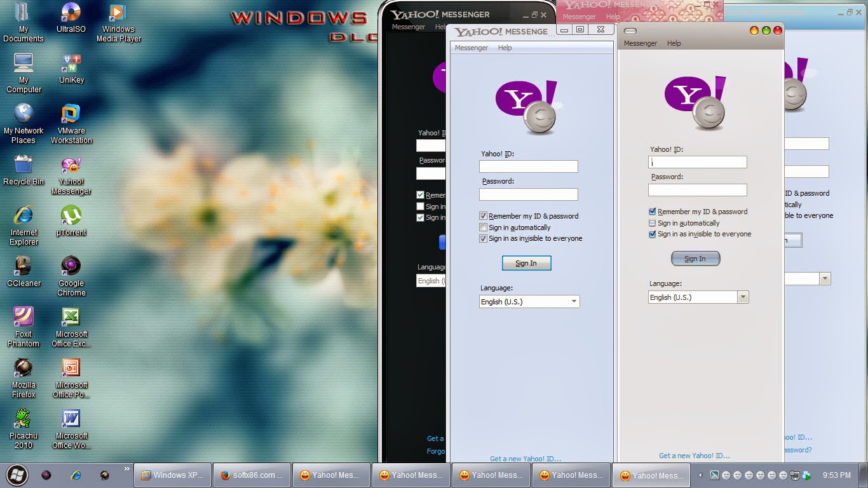Screen dimensions: 868x488
Task: Click the Recycle Bin icon
Action: click(24, 170)
